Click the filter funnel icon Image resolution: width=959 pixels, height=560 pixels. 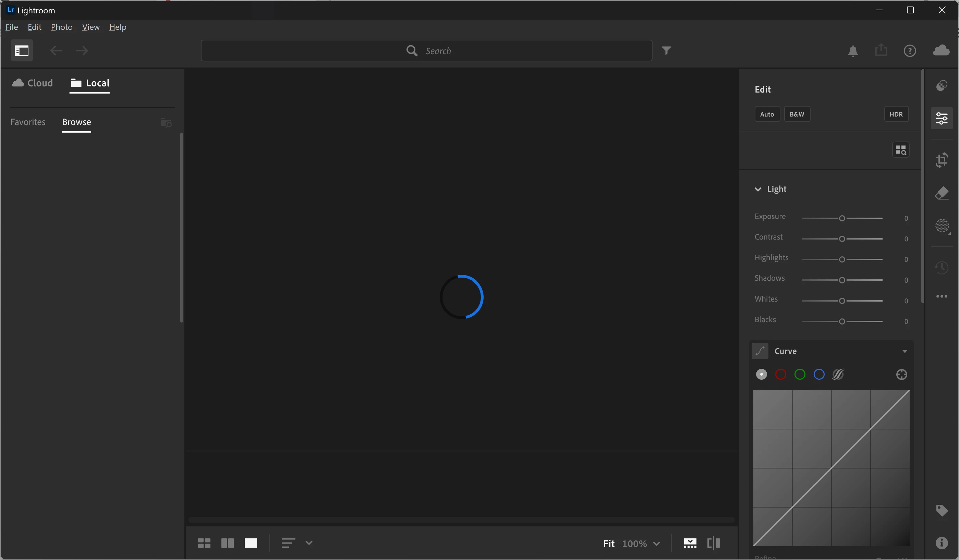point(666,51)
